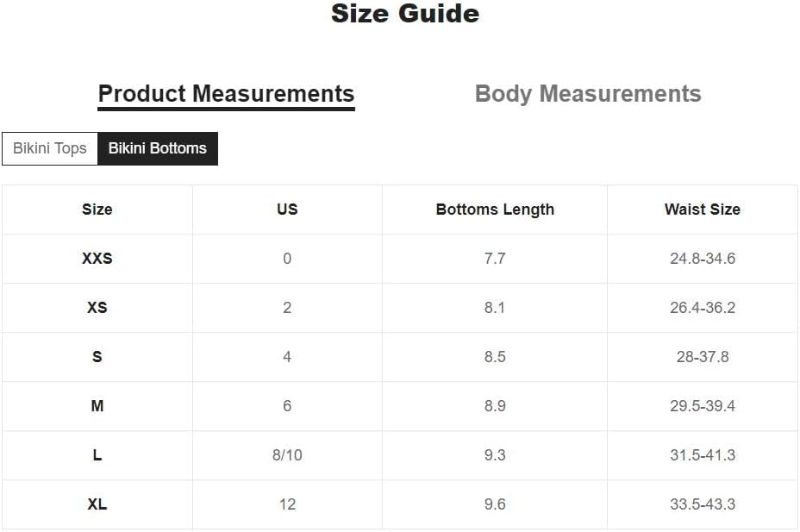Click the US column header
Viewport: 800px width, 532px height.
(287, 210)
